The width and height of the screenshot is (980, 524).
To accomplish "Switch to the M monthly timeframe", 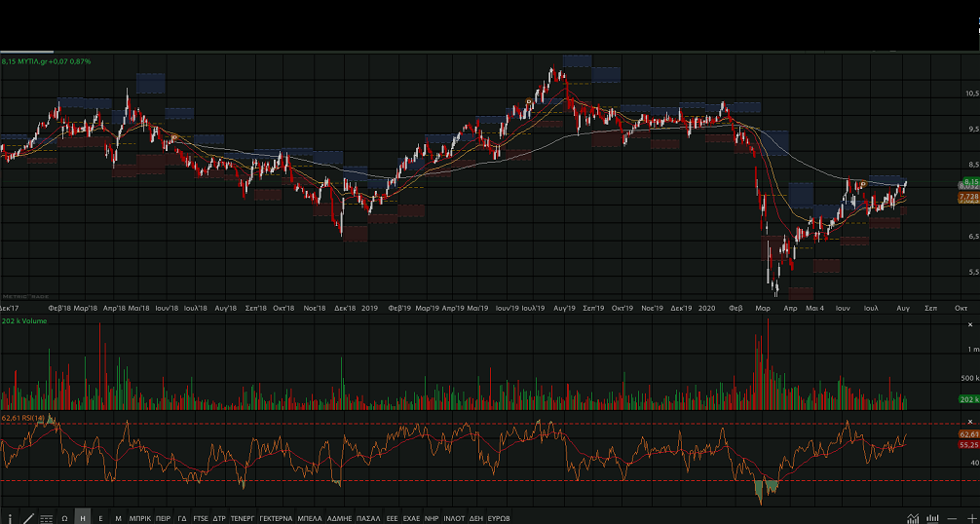I will click(118, 517).
